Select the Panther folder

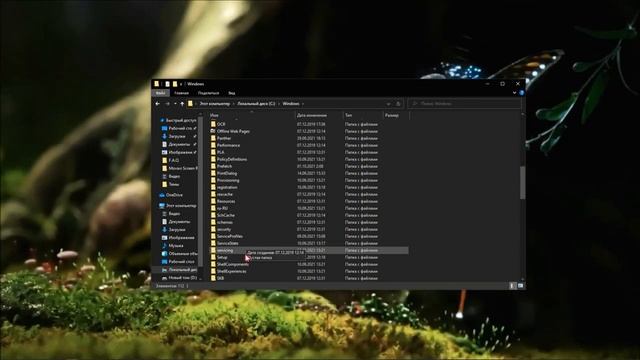coord(224,138)
